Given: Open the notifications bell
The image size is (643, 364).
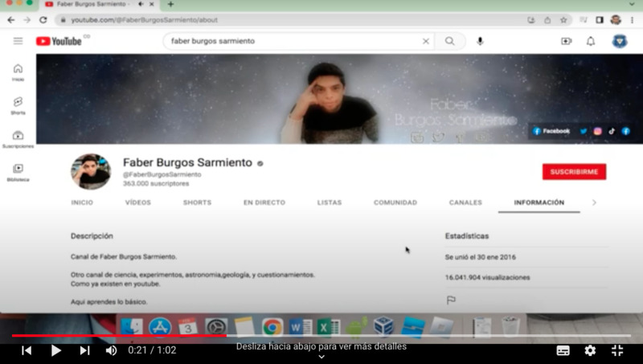Looking at the screenshot, I should (591, 41).
